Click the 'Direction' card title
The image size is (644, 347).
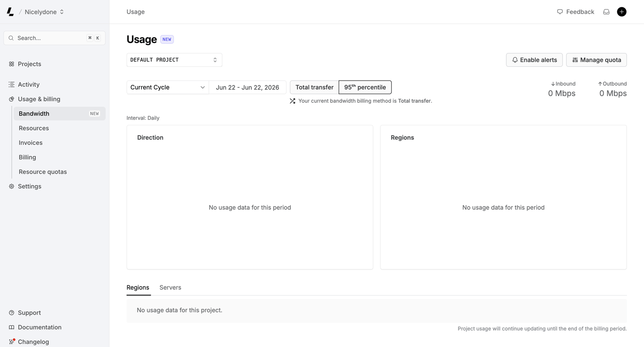pyautogui.click(x=150, y=138)
